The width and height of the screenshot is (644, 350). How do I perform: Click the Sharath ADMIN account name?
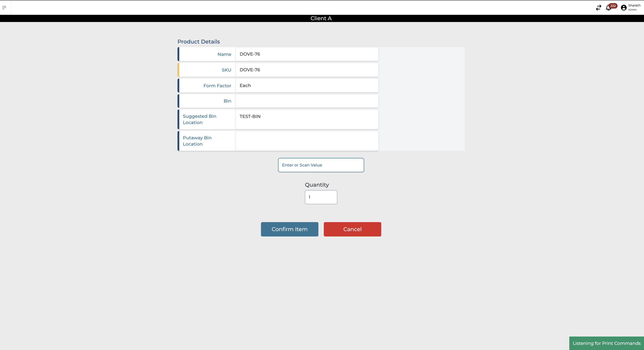pos(634,7)
